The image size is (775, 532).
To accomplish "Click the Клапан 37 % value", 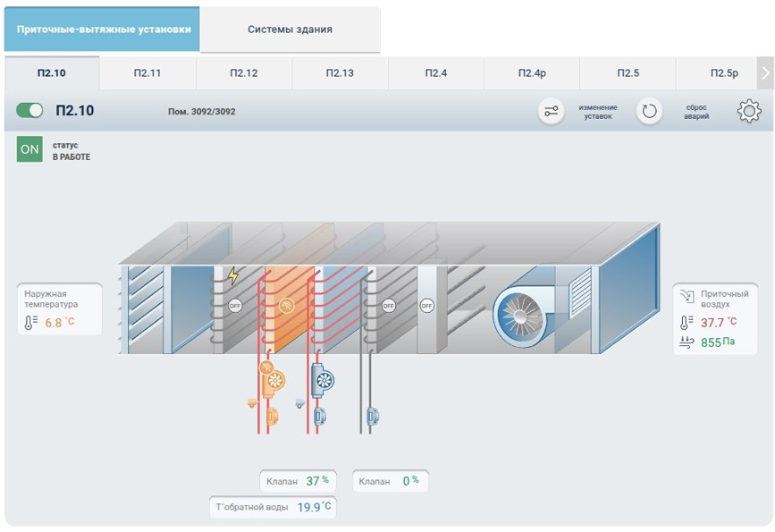I will click(x=299, y=481).
